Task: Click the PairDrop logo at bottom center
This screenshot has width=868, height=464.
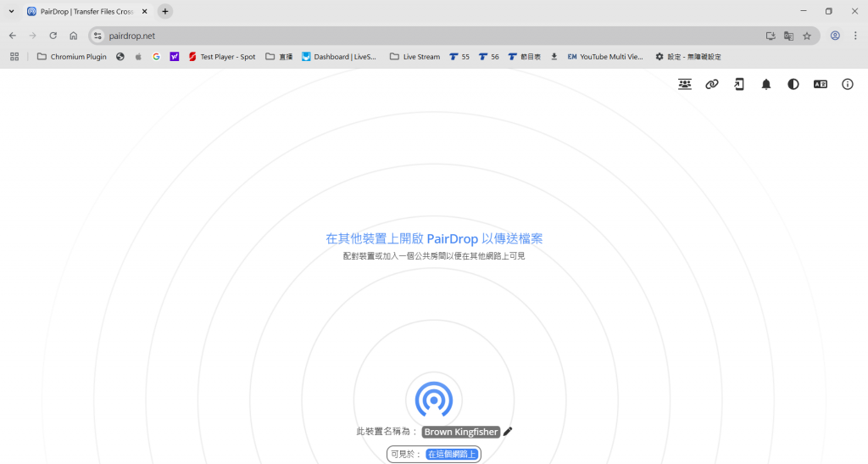Action: point(434,400)
